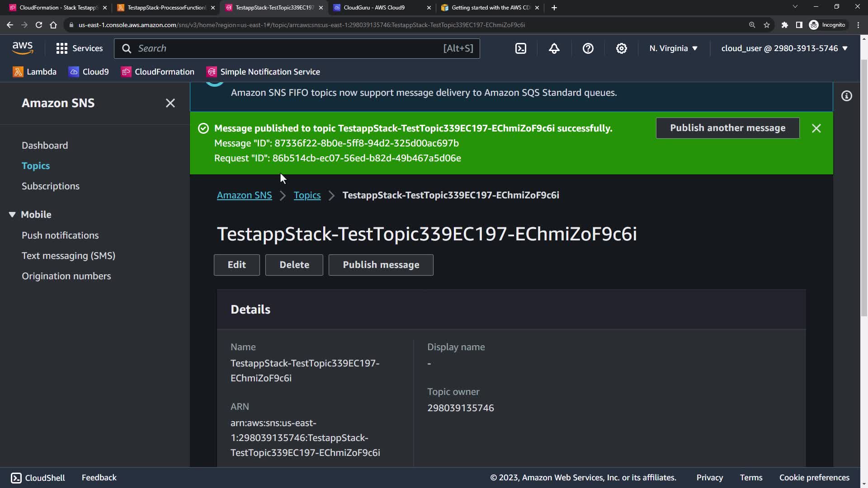Open the info panel icon at right

846,96
